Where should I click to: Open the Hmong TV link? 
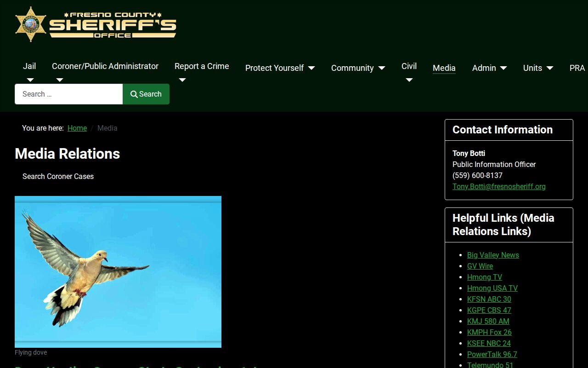tap(485, 277)
